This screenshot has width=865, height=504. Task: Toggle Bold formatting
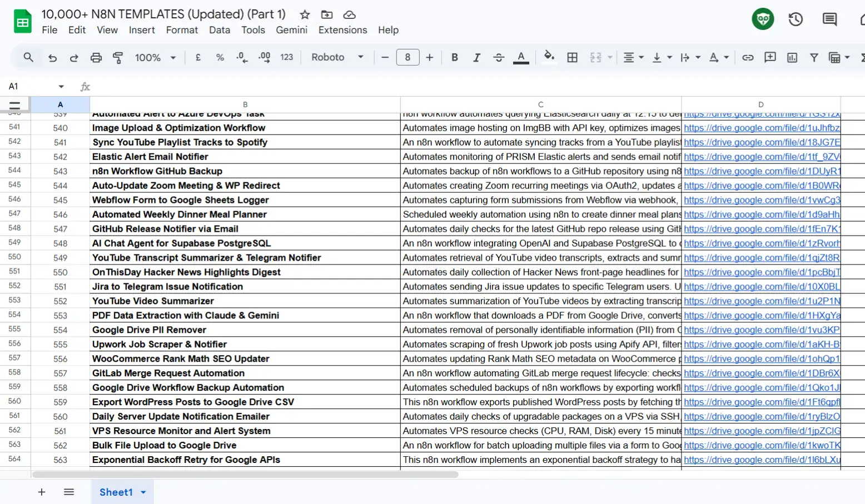click(455, 57)
